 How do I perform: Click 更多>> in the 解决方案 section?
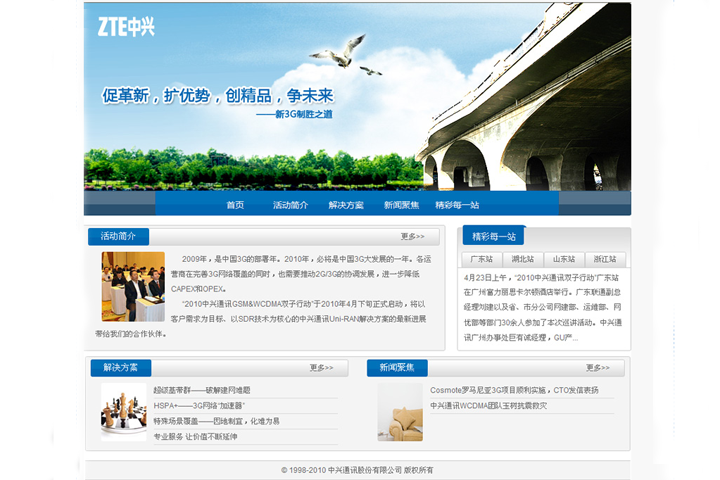(x=321, y=368)
